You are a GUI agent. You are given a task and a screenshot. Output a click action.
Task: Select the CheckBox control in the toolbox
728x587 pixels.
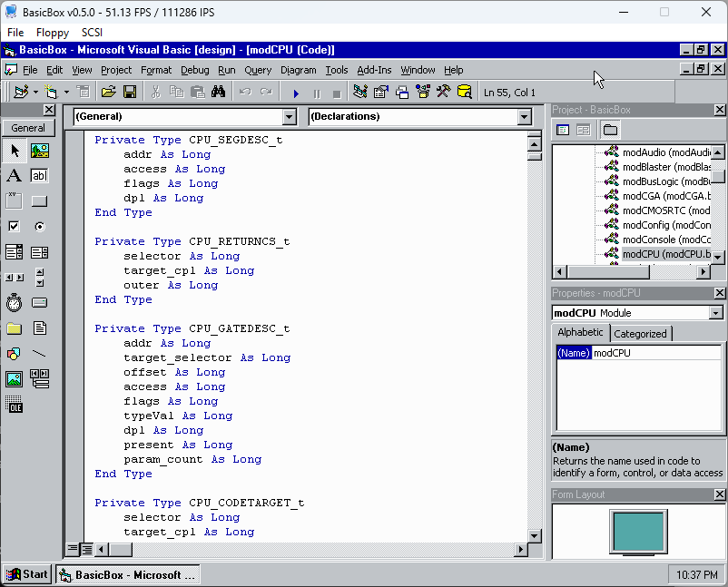14,227
